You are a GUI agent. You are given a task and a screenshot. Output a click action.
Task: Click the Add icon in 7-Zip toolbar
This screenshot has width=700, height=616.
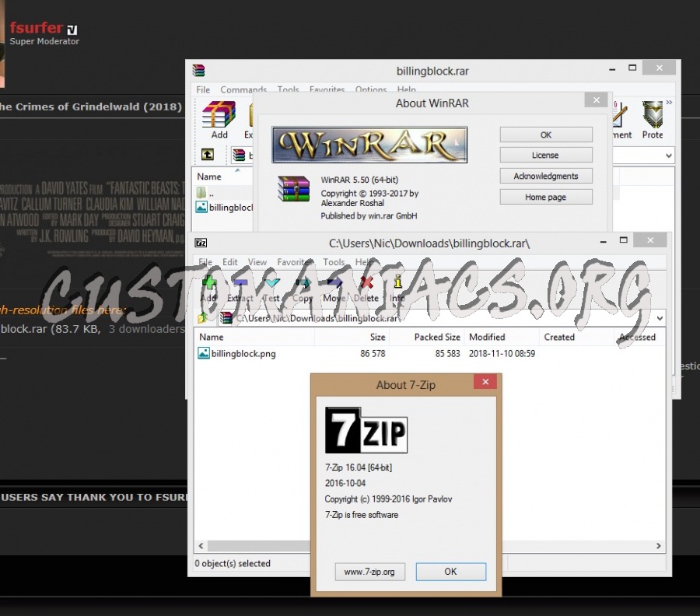click(x=208, y=283)
